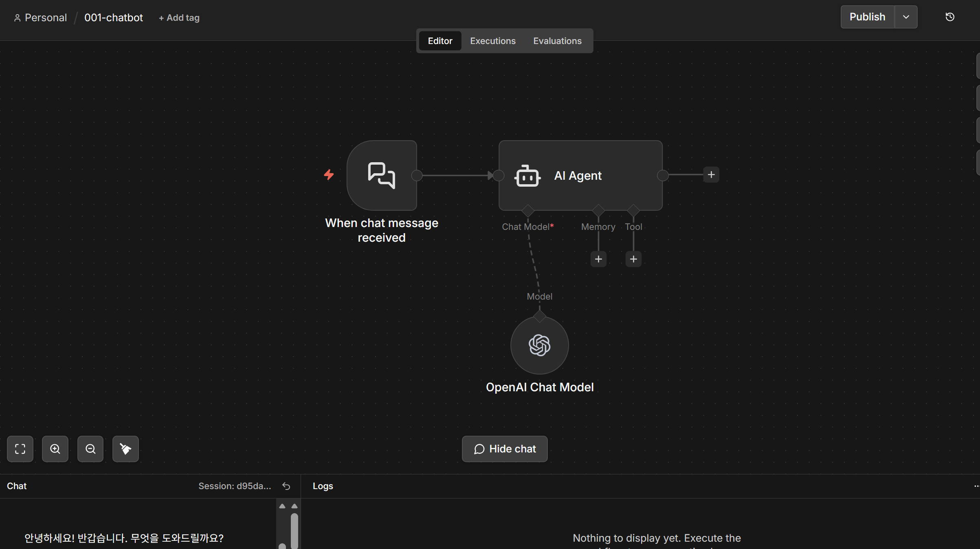Select the chat trigger node icon
Viewport: 980px width, 549px height.
382,175
